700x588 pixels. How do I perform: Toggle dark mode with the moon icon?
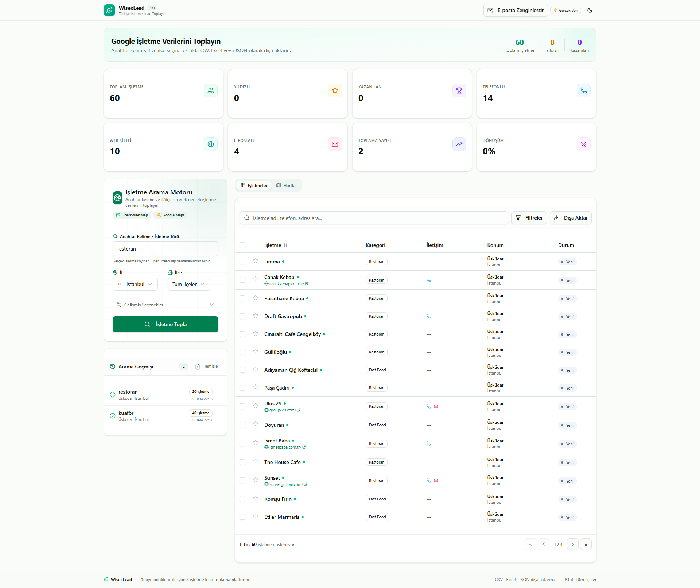(590, 10)
